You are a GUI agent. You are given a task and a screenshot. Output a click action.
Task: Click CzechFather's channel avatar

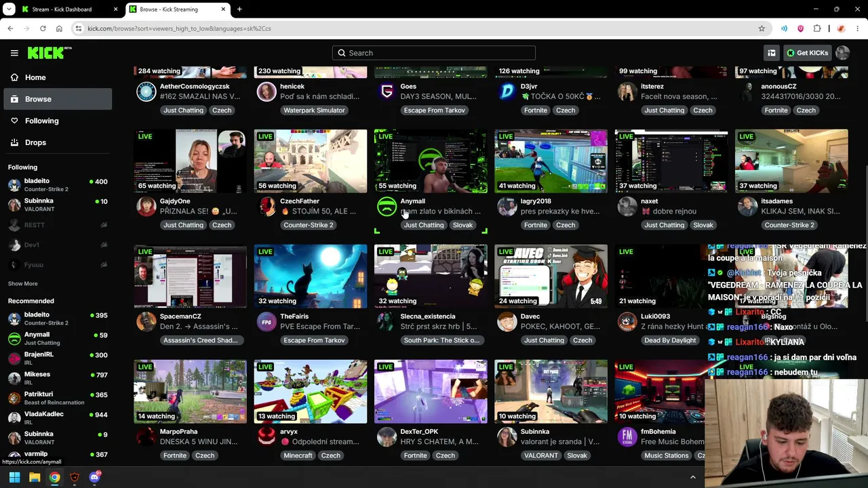click(x=267, y=207)
